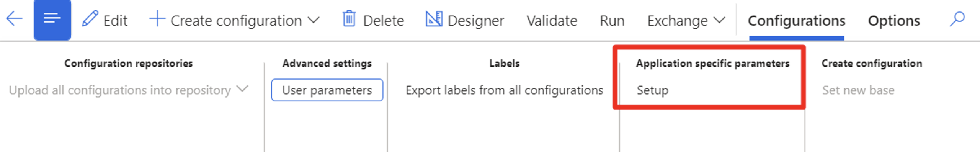Expand Upload all configurations into repository chevron

point(242,89)
